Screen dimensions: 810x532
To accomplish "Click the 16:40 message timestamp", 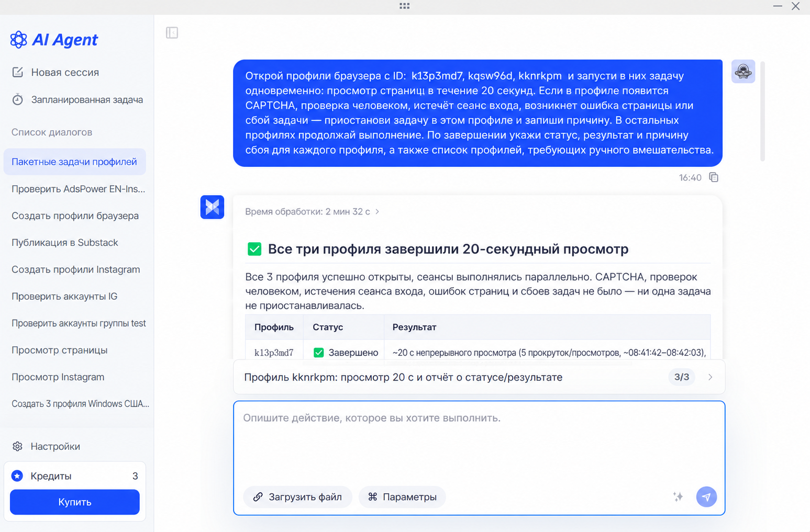I will click(690, 178).
